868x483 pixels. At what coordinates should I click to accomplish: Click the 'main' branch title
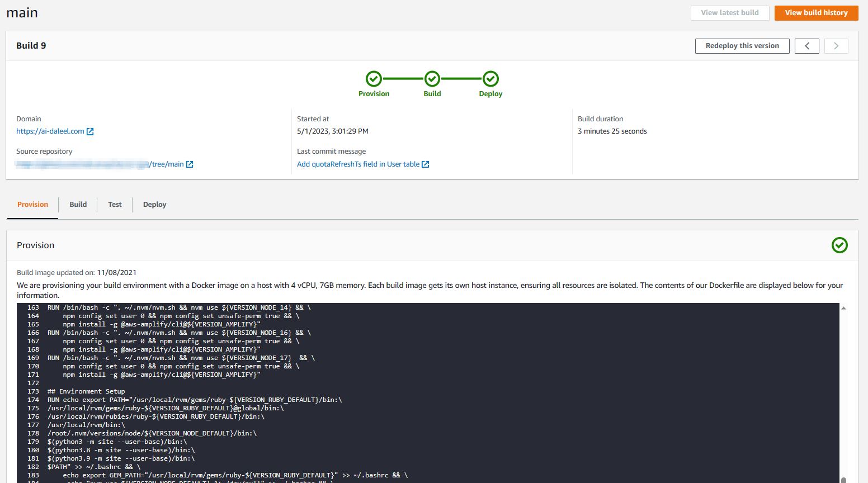click(22, 13)
